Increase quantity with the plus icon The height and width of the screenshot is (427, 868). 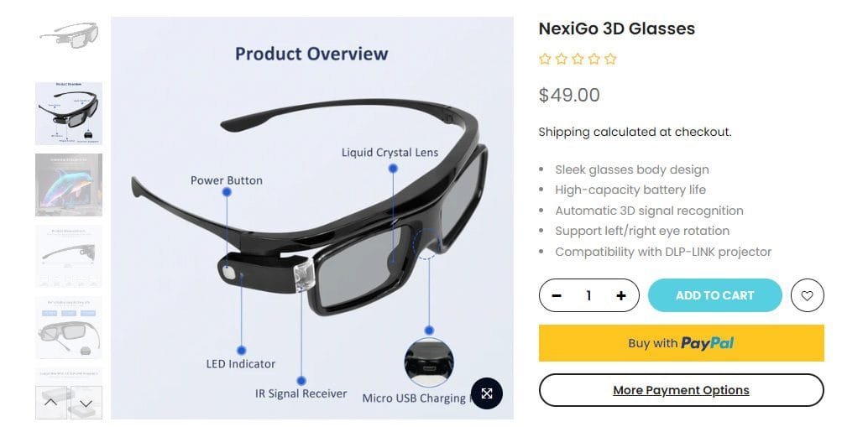click(x=621, y=296)
